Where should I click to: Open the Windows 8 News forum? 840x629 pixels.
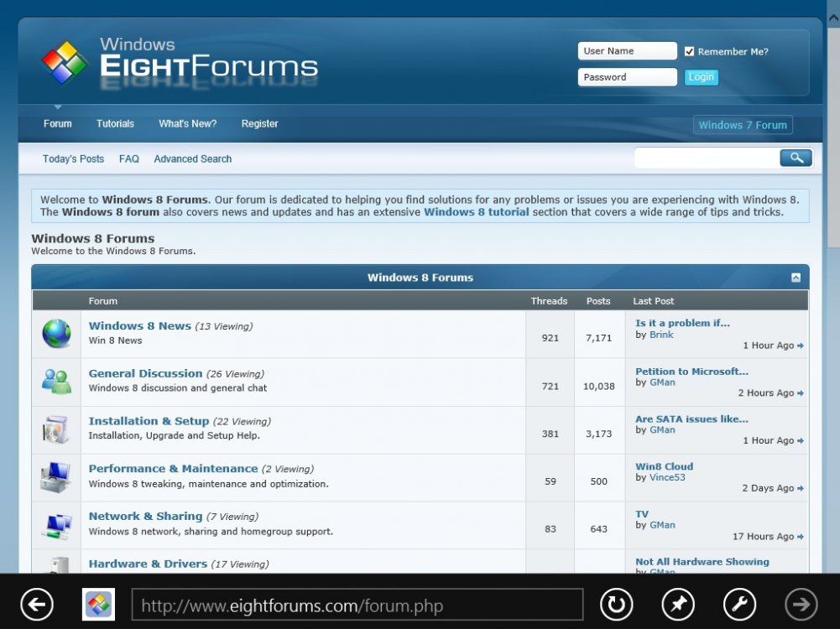click(140, 326)
